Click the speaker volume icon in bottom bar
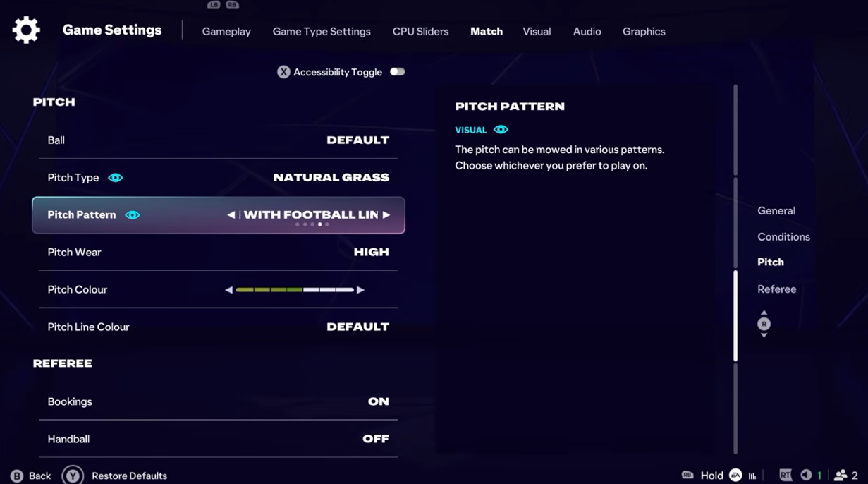 806,476
